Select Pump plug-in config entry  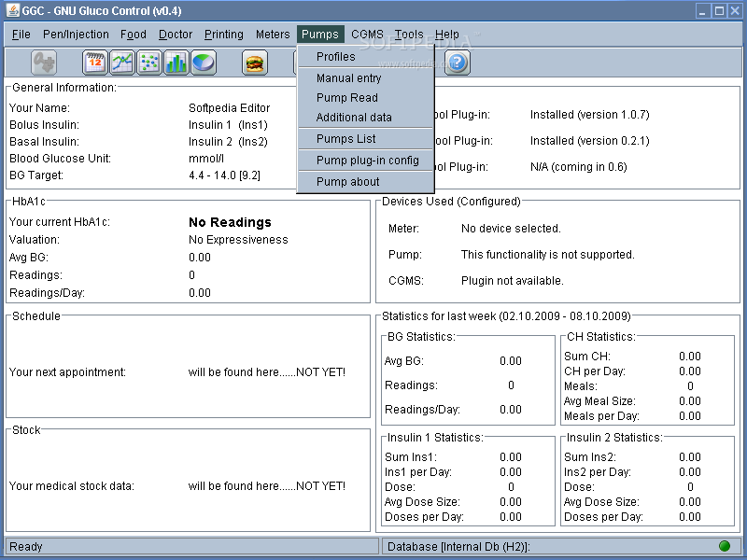[365, 160]
